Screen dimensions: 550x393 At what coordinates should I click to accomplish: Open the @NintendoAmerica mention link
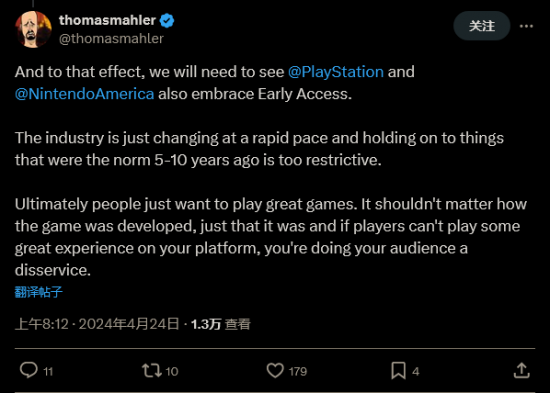(x=85, y=94)
